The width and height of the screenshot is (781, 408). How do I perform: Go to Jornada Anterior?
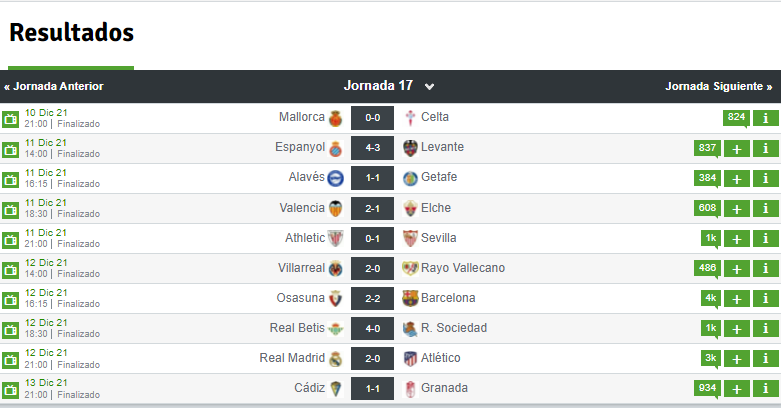(54, 86)
